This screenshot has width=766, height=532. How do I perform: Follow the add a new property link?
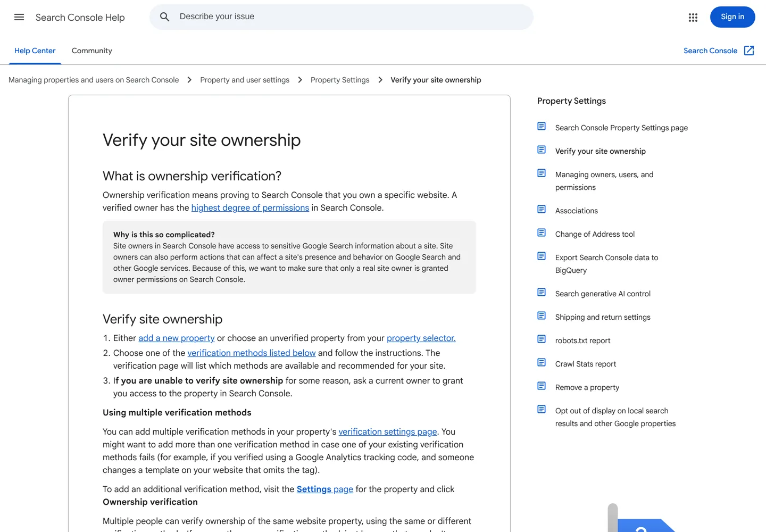coord(177,338)
